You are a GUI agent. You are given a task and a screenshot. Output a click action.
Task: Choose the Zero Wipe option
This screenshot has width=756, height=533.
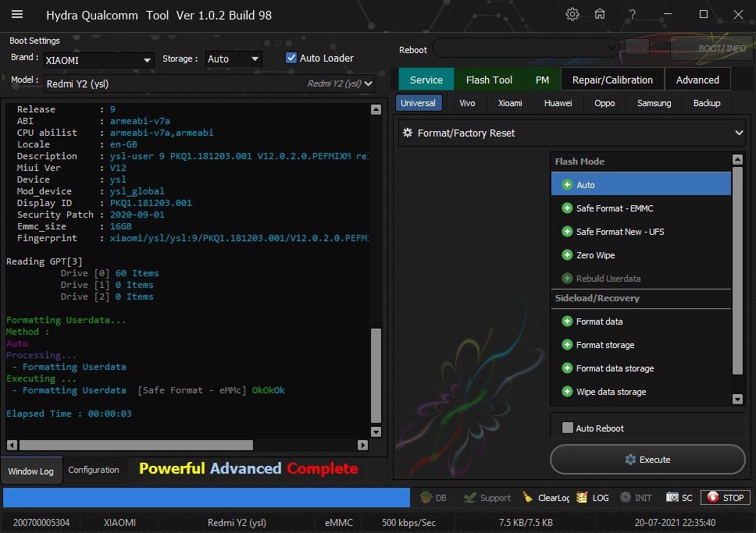click(x=640, y=255)
